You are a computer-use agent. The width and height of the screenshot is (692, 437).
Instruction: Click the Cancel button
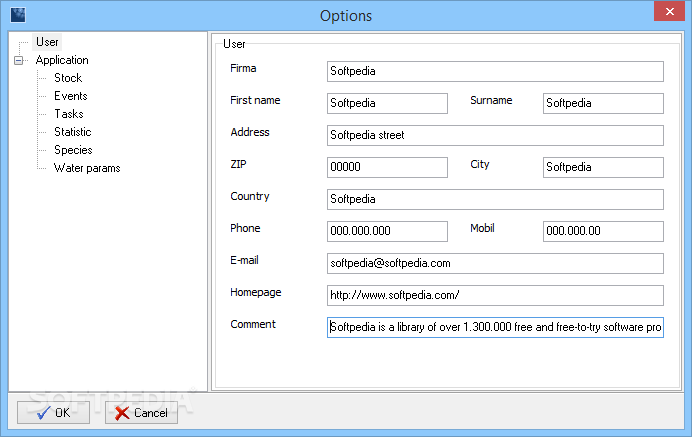(x=141, y=413)
